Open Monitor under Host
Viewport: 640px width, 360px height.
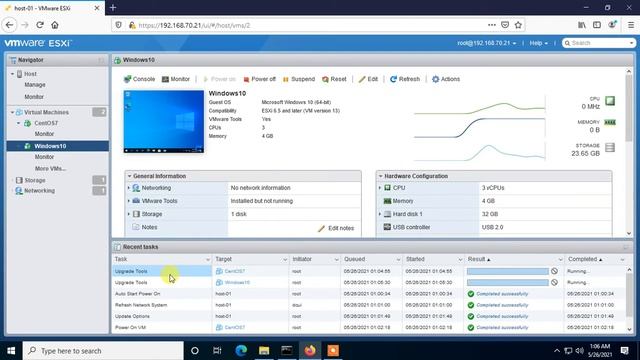(34, 97)
